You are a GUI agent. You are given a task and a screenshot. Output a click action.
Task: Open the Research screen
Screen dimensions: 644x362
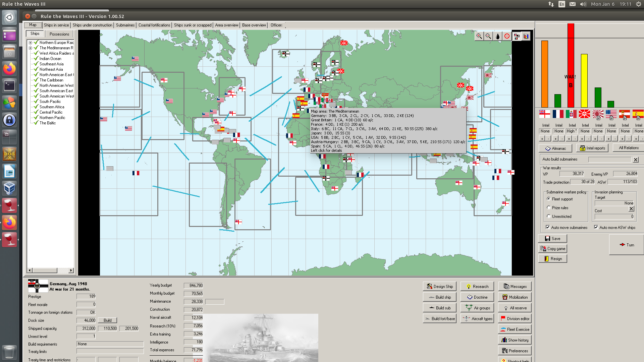(x=477, y=287)
